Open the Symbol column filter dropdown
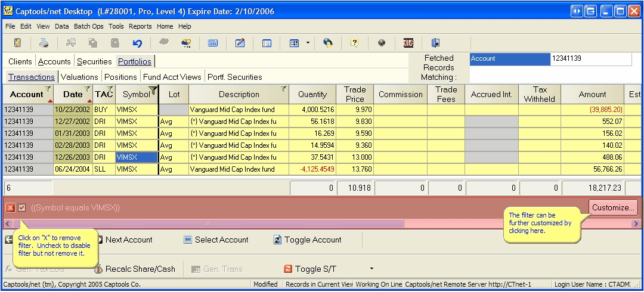The width and height of the screenshot is (644, 292). point(153,90)
